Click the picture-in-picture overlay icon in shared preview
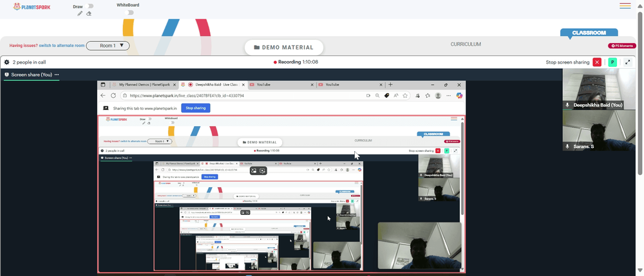The height and width of the screenshot is (276, 644). tap(254, 170)
